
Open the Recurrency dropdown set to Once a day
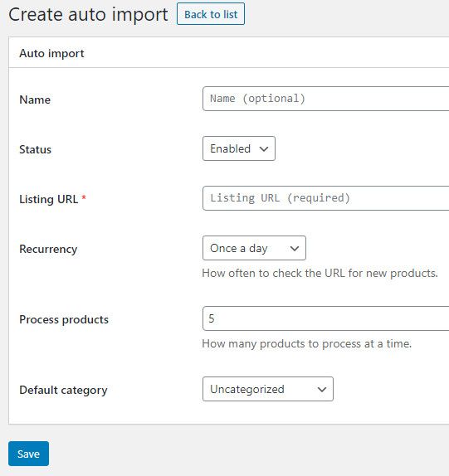coord(254,248)
